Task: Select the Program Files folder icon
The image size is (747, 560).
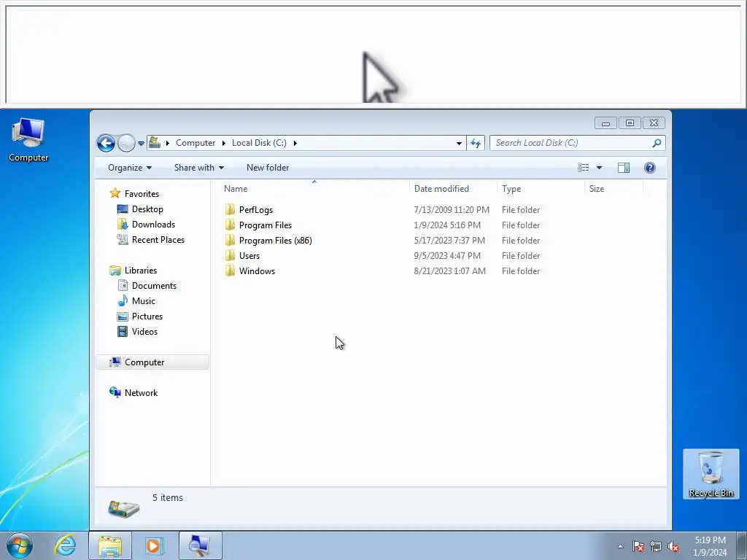Action: click(x=230, y=225)
